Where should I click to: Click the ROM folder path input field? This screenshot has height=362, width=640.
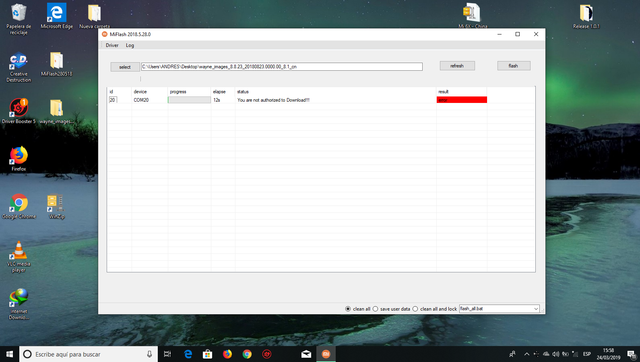(282, 67)
